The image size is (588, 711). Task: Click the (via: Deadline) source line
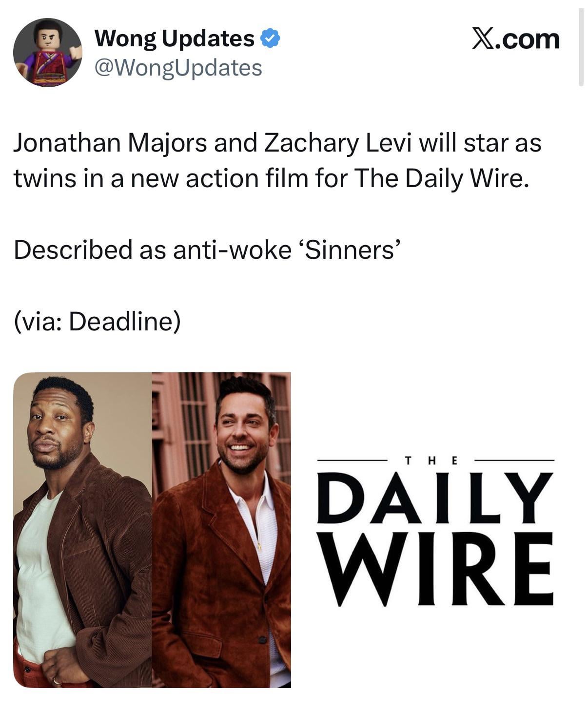97,322
